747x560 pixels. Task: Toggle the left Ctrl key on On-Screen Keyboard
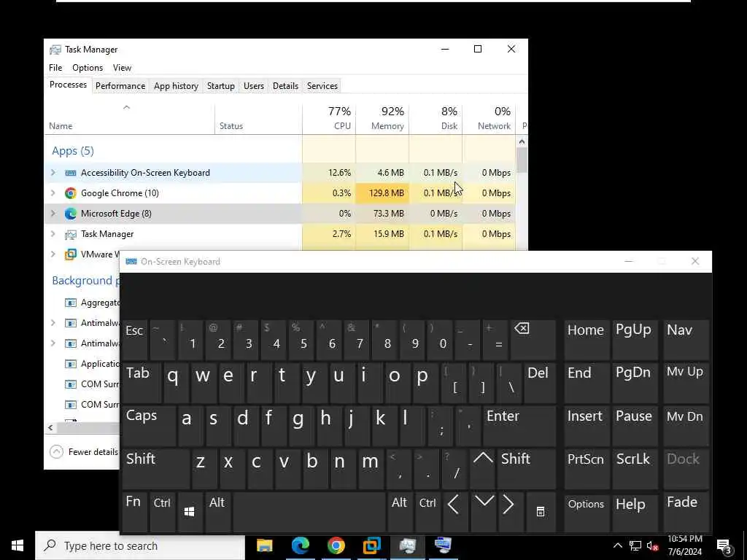pyautogui.click(x=162, y=511)
